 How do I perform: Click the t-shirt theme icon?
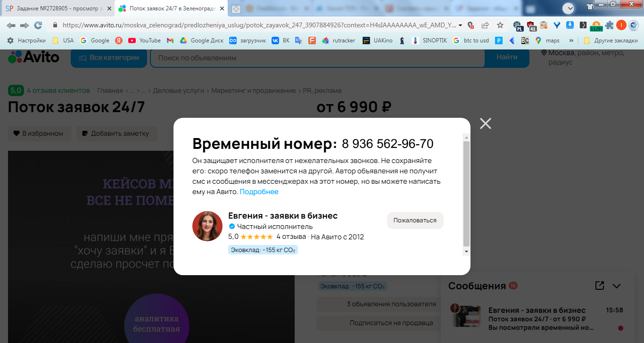pos(589,7)
